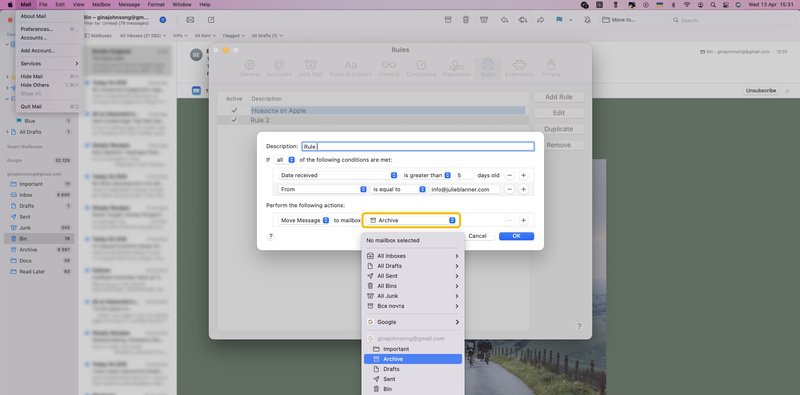The width and height of the screenshot is (800, 395).
Task: Select the Blue flag mailbox in sidebar
Action: (x=39, y=121)
